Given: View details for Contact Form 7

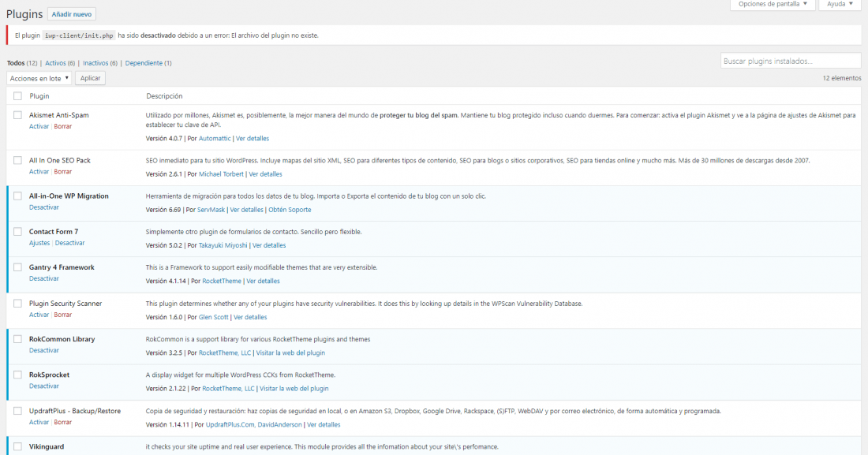Looking at the screenshot, I should click(x=269, y=245).
